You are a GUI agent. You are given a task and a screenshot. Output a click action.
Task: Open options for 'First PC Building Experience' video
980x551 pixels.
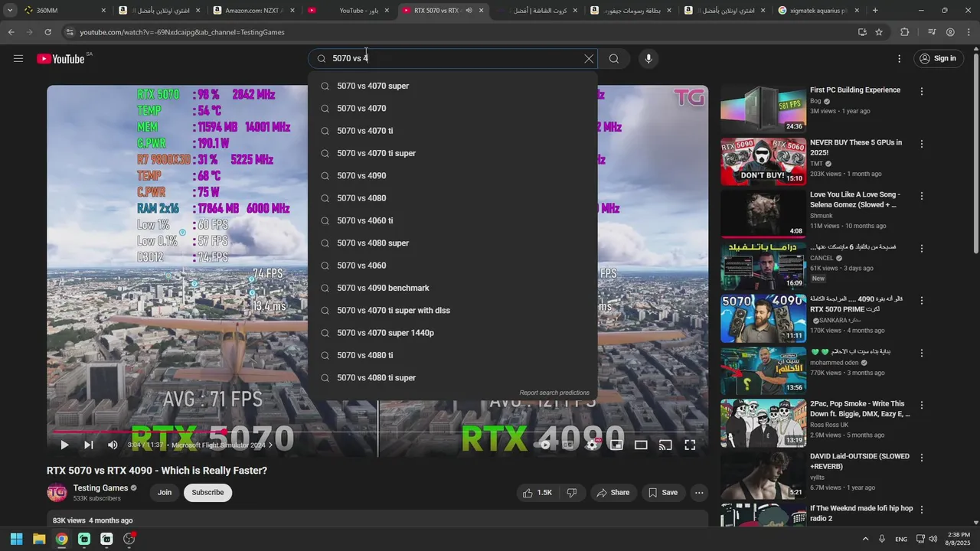tap(922, 91)
